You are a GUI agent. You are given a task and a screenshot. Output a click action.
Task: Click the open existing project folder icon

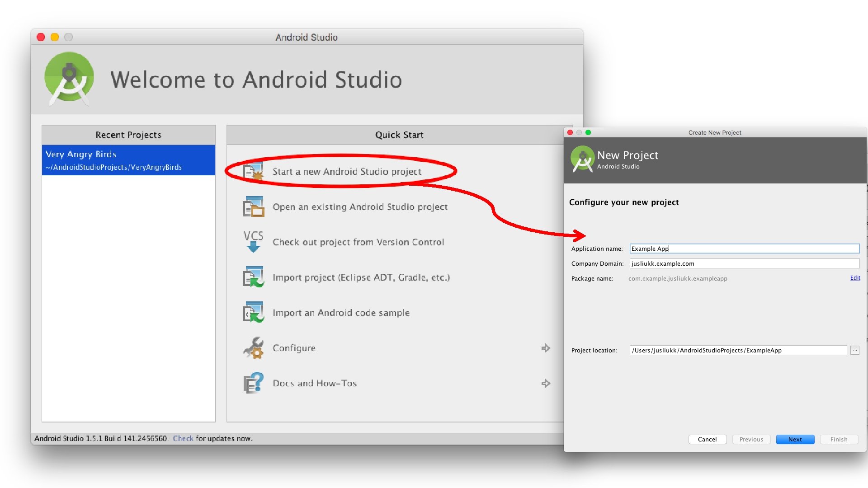(x=253, y=207)
